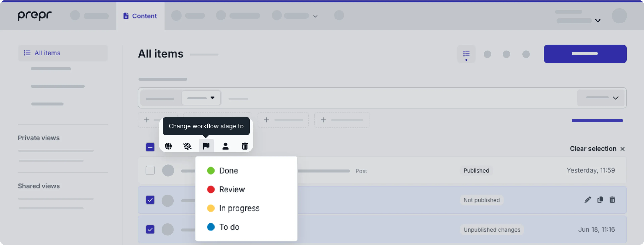Click the list view icon

pos(466,54)
